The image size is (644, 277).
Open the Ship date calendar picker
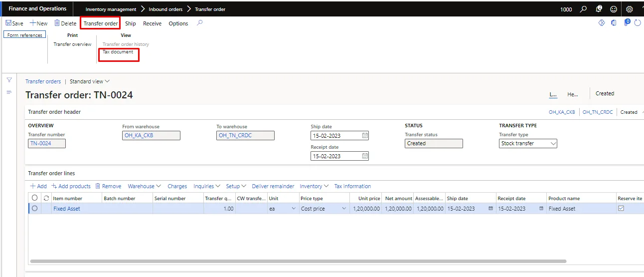[365, 136]
